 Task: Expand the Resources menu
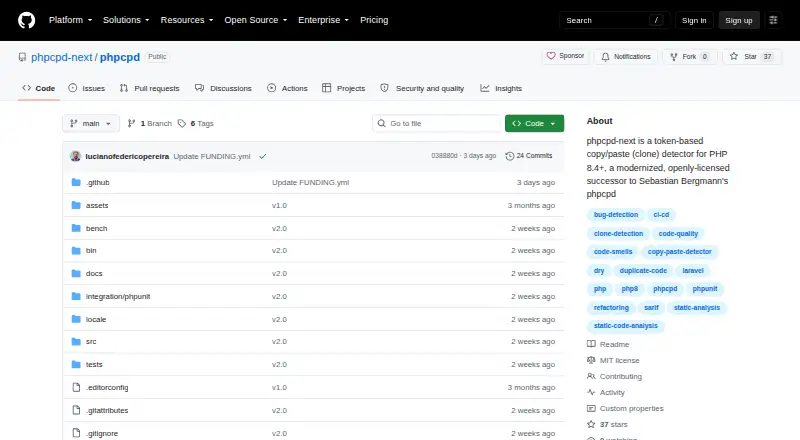tap(187, 20)
